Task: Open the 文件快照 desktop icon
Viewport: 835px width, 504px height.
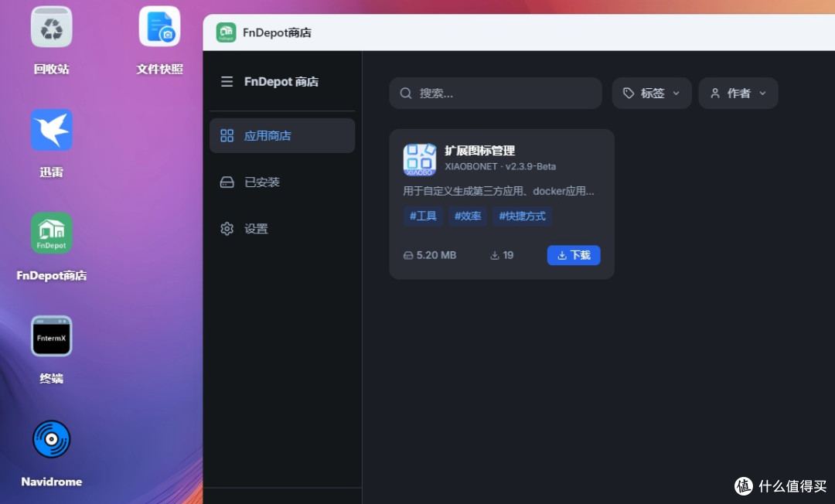Action: tap(160, 26)
